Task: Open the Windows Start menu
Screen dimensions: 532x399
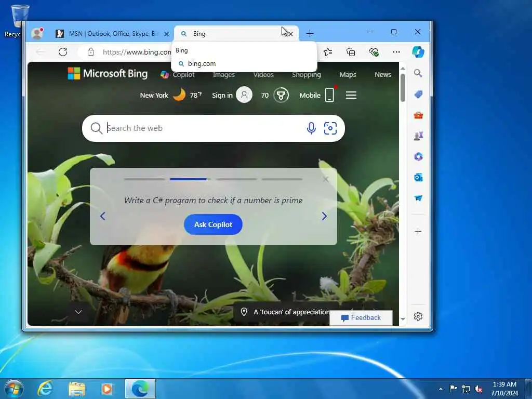Action: [x=14, y=389]
